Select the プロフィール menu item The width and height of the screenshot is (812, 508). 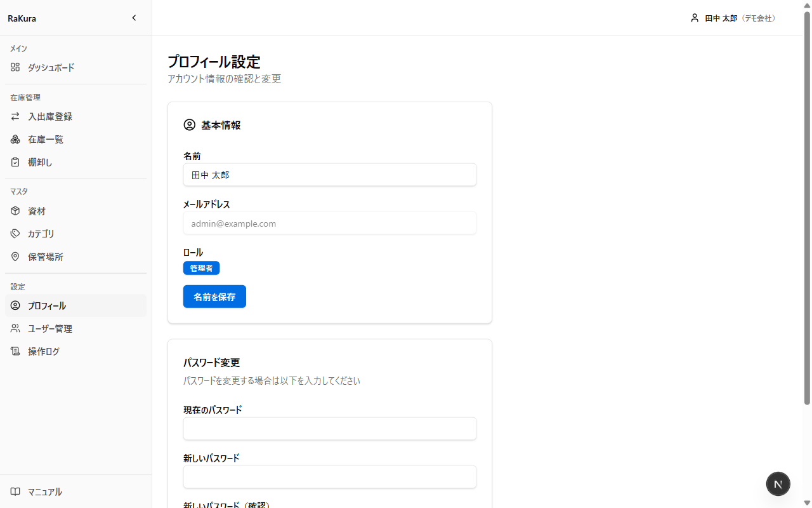[75, 306]
